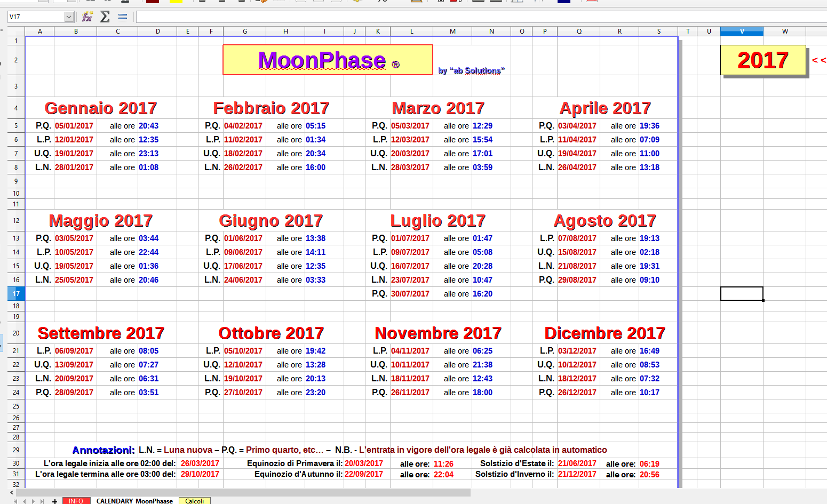Open the Function Wizard
This screenshot has width=827, height=504.
(x=88, y=17)
